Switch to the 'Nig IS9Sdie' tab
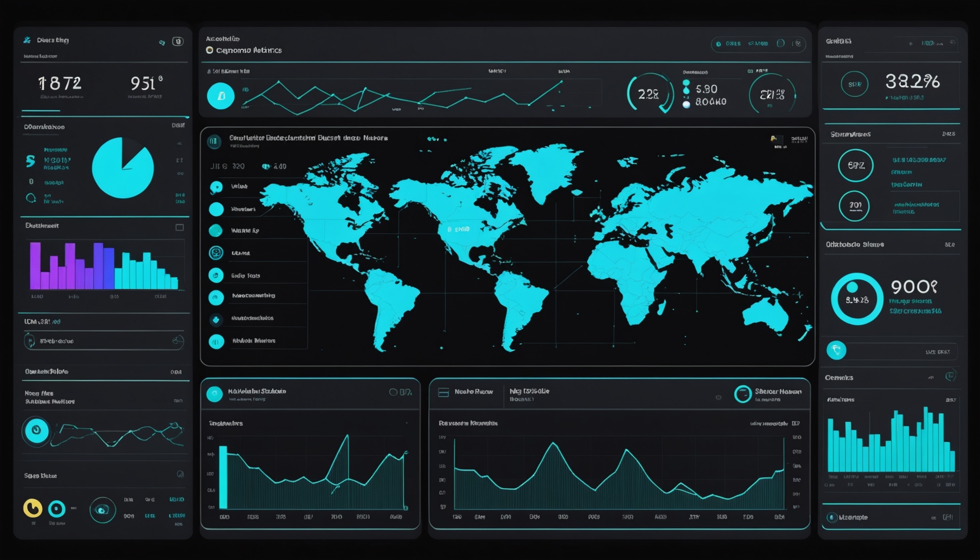The image size is (980, 560). [x=529, y=391]
